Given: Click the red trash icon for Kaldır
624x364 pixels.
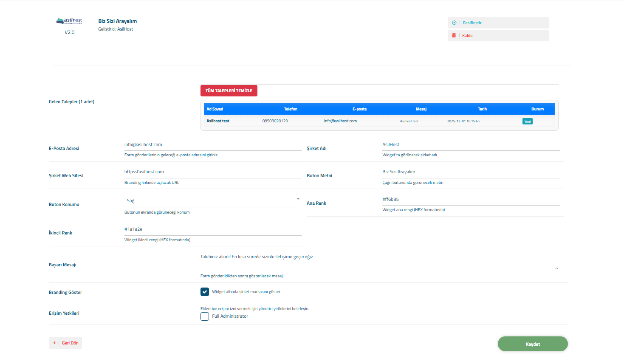Looking at the screenshot, I should [x=454, y=36].
